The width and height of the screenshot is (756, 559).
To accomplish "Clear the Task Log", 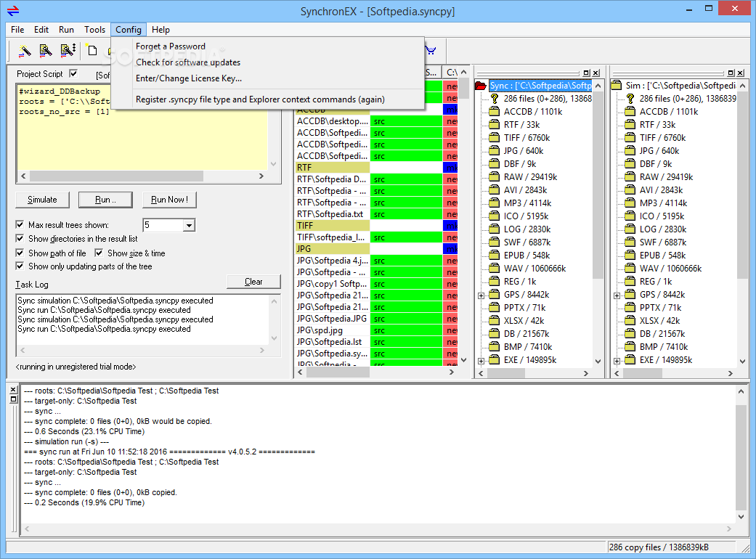I will tap(253, 282).
